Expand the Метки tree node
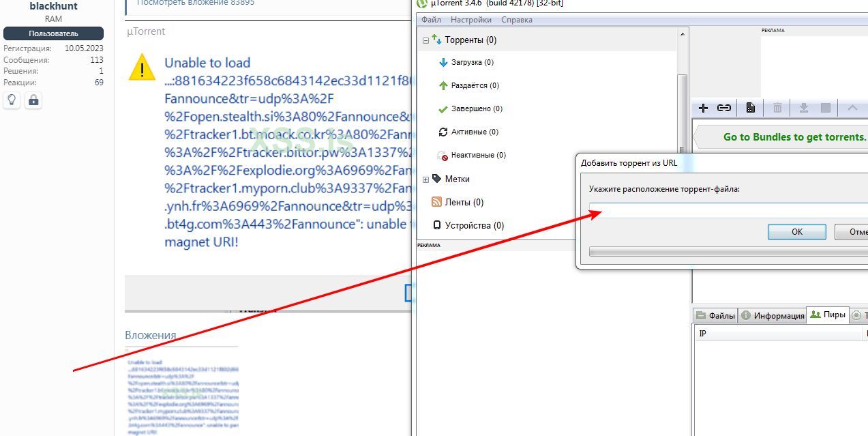This screenshot has height=436, width=868. (425, 179)
